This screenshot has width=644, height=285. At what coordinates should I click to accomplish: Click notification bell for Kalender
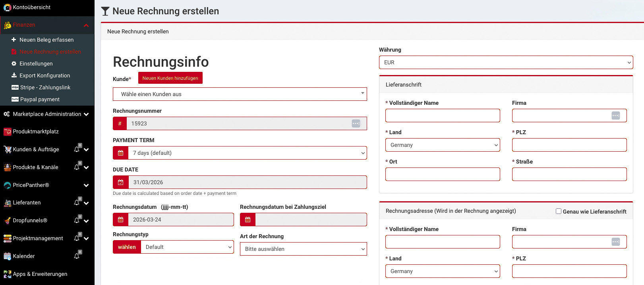pyautogui.click(x=77, y=256)
